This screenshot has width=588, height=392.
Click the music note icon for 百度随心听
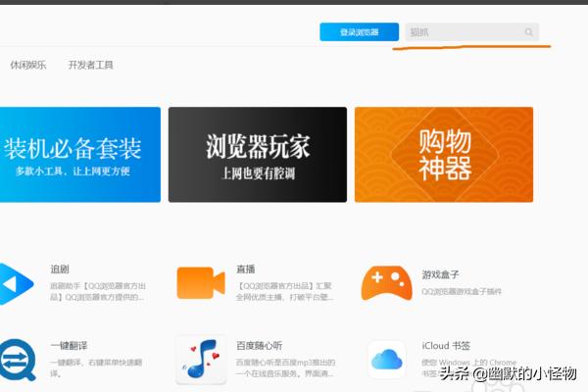201,360
